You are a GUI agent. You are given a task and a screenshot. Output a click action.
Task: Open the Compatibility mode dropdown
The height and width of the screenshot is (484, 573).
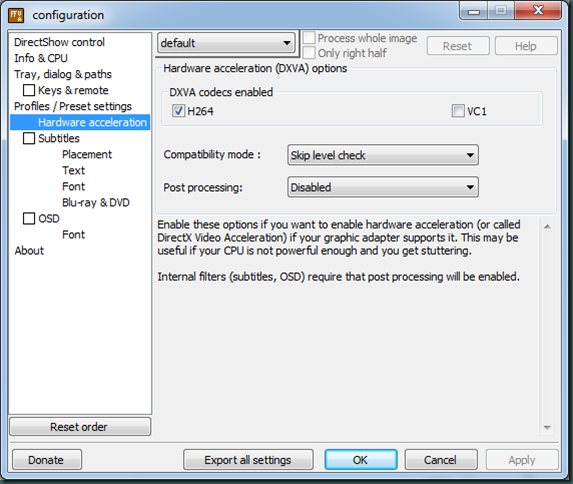383,155
